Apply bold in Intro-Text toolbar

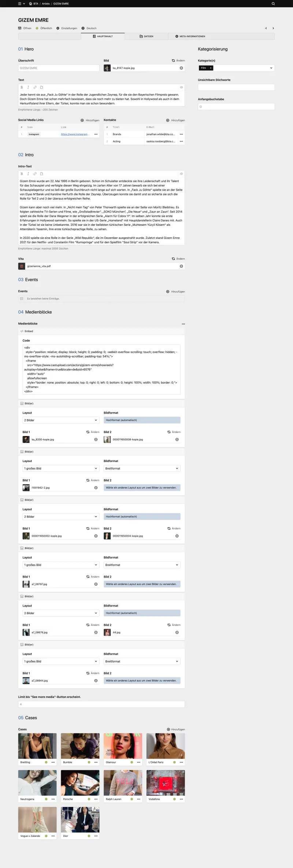pos(22,174)
